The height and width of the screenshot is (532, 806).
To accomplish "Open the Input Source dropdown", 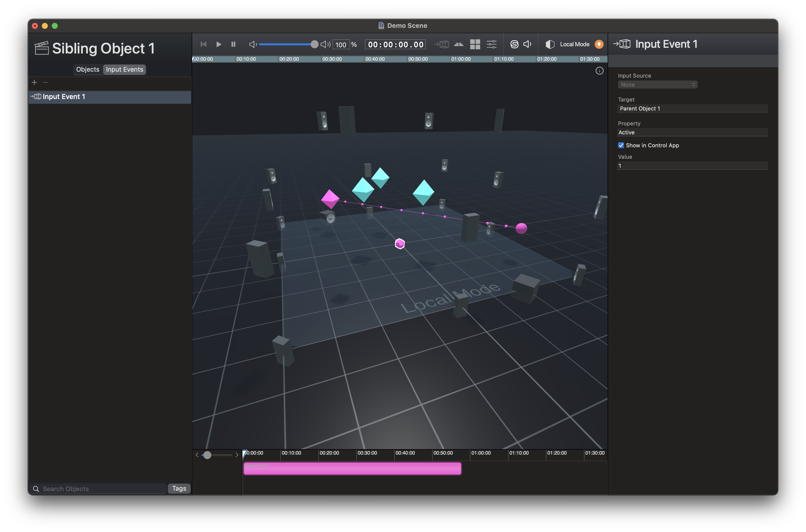I will [657, 85].
